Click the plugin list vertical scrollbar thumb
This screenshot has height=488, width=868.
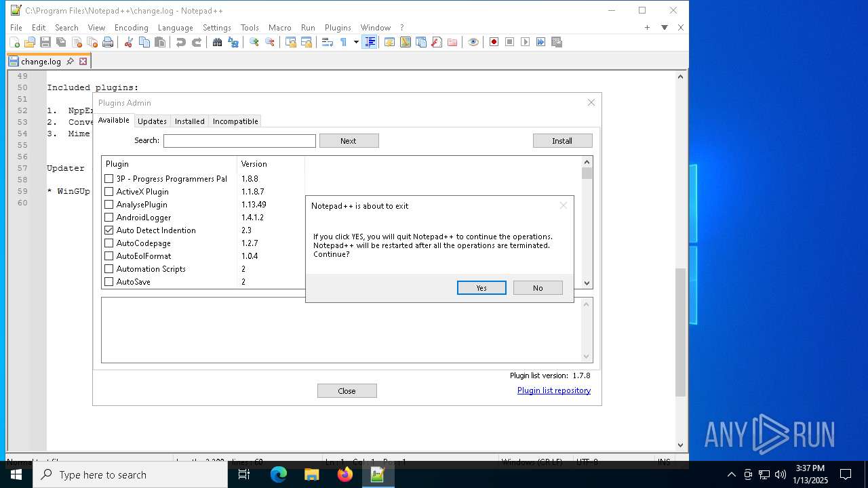click(x=587, y=173)
